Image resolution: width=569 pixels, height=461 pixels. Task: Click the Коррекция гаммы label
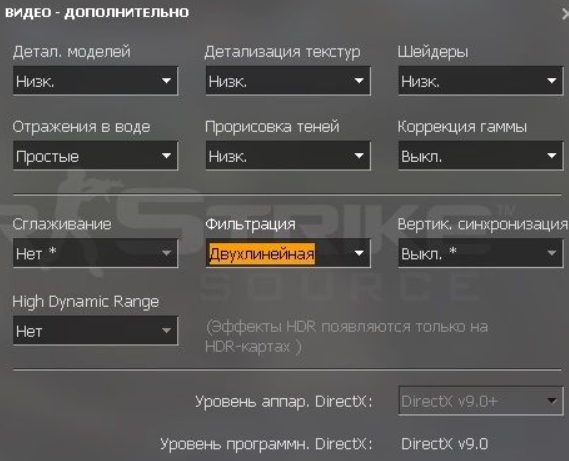tap(462, 127)
